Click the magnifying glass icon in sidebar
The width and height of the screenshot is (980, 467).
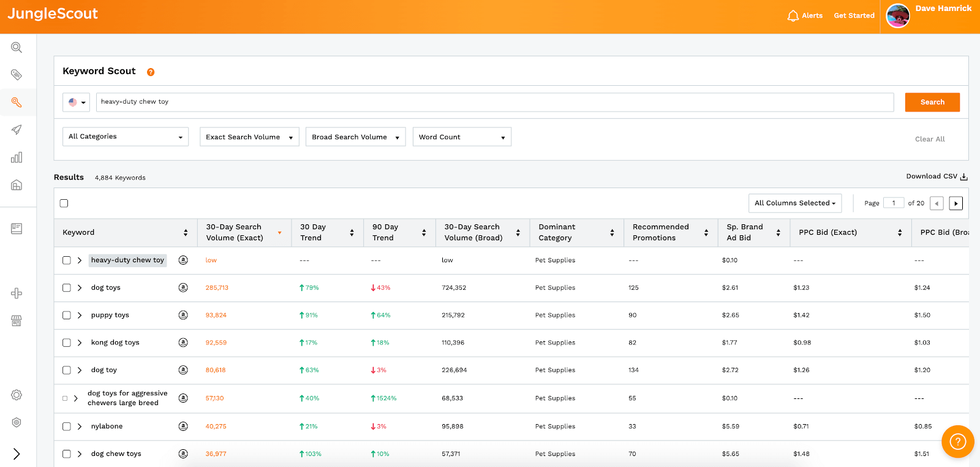pyautogui.click(x=17, y=48)
